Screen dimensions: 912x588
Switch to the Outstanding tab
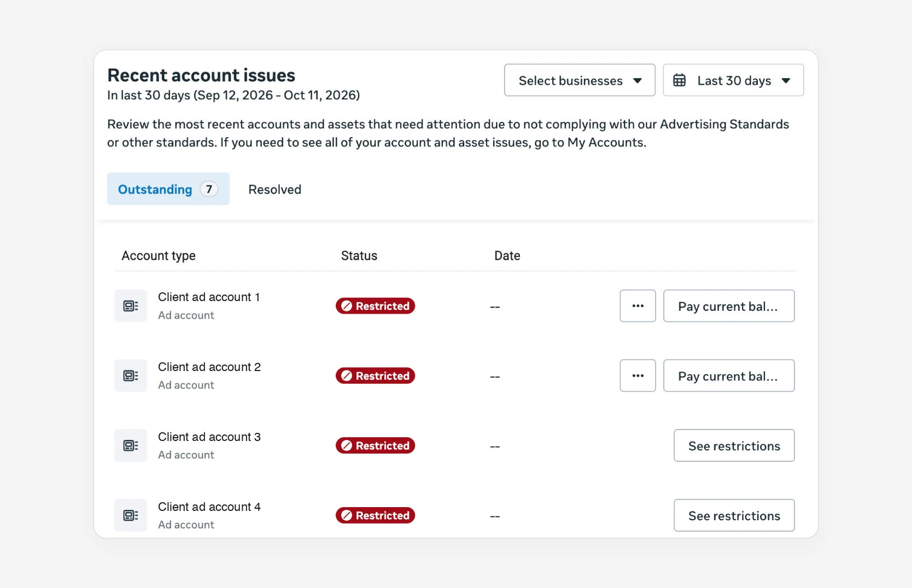tap(168, 189)
